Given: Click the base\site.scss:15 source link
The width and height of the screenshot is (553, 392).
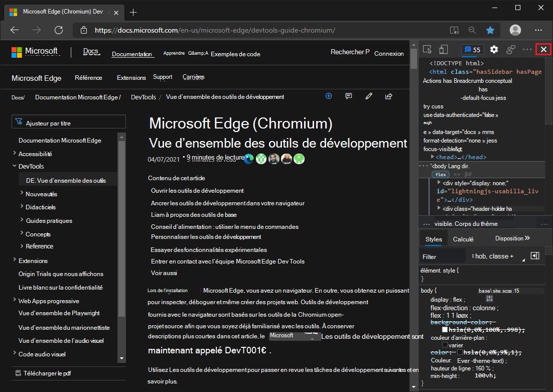Looking at the screenshot, I should 499,291.
